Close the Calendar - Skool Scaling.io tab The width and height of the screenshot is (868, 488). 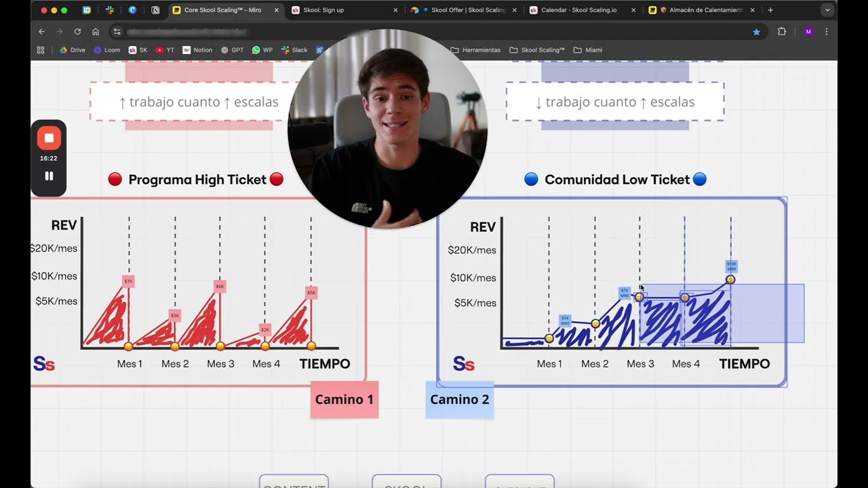pyautogui.click(x=633, y=10)
